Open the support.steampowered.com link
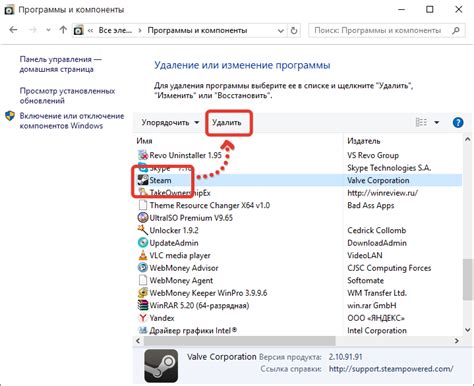The height and width of the screenshot is (386, 474). (x=391, y=369)
